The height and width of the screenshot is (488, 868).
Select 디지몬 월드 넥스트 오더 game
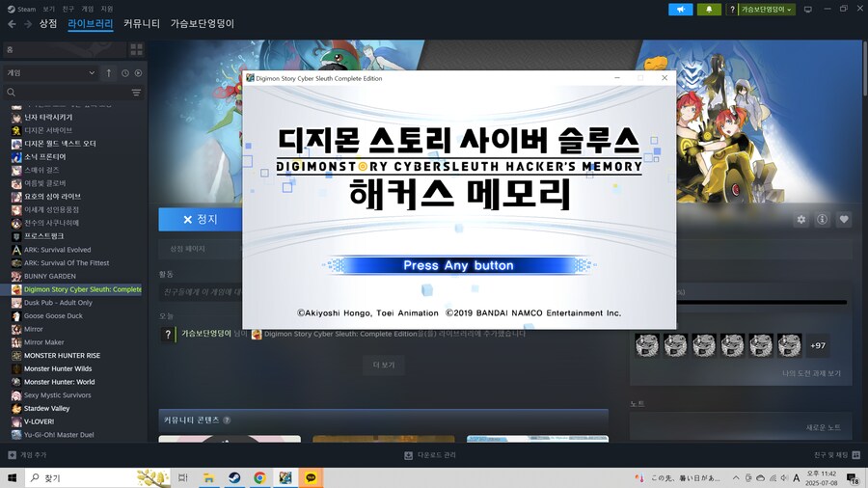(x=60, y=144)
